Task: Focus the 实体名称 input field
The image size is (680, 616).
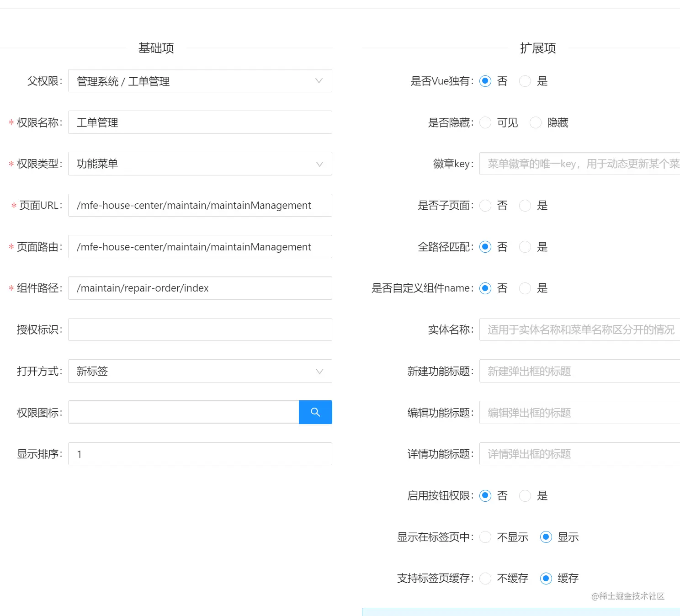Action: coord(579,329)
